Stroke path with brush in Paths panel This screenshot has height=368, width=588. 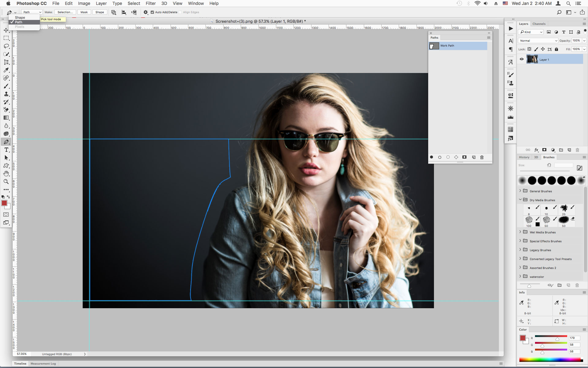440,157
